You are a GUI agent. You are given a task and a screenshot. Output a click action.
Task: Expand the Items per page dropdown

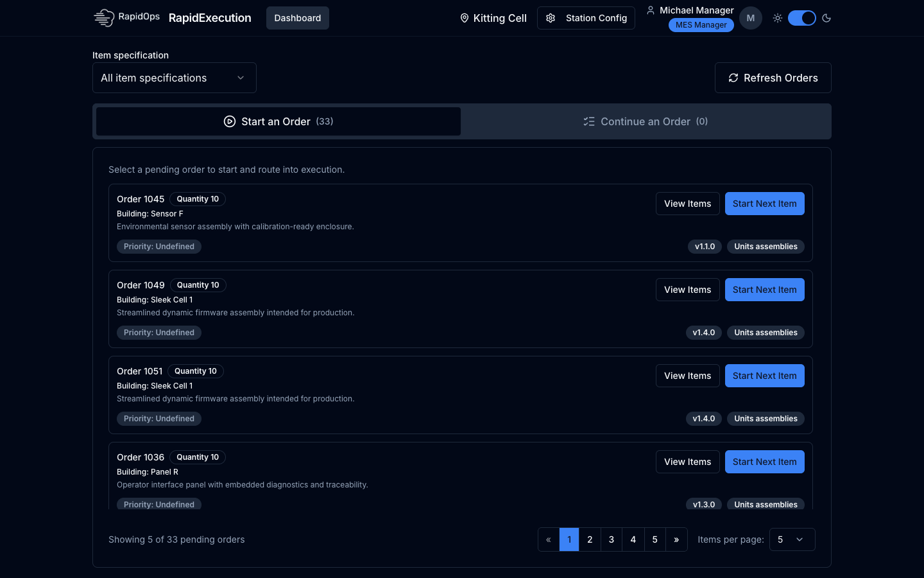792,539
